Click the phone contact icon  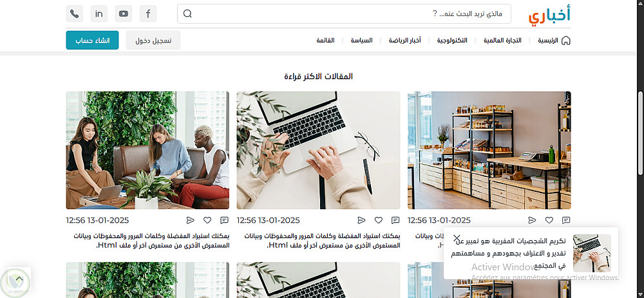(74, 14)
